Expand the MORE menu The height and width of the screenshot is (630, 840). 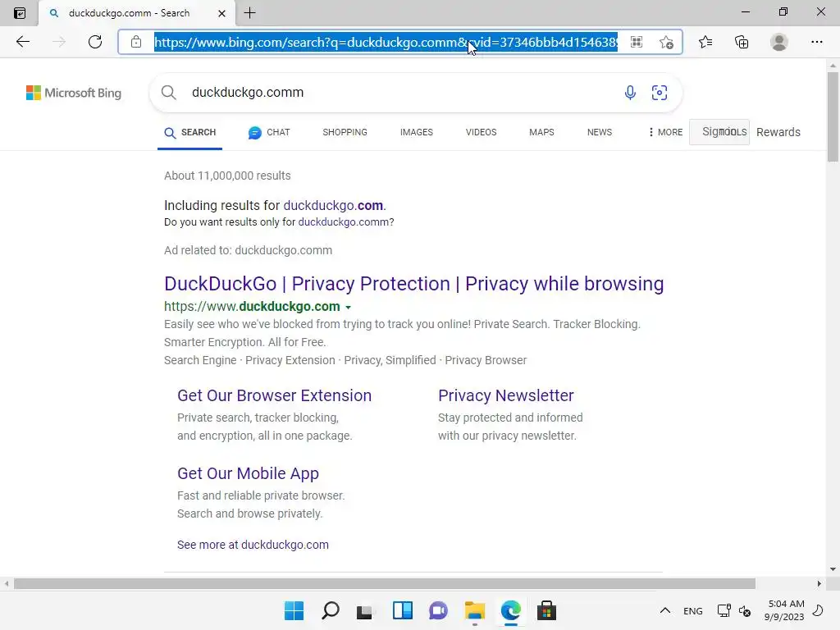pos(665,132)
